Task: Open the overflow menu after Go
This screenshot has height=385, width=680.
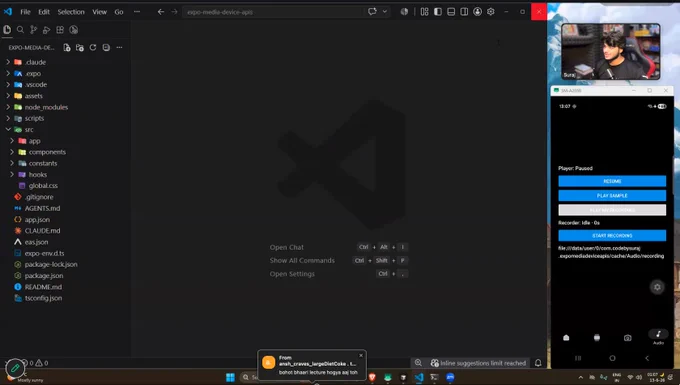Action: pyautogui.click(x=137, y=12)
